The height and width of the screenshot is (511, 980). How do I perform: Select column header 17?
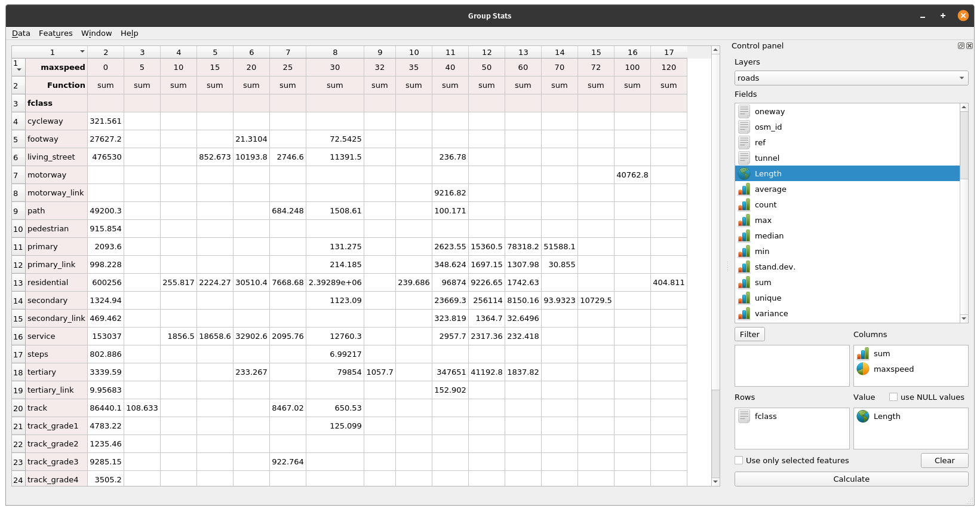click(x=669, y=52)
